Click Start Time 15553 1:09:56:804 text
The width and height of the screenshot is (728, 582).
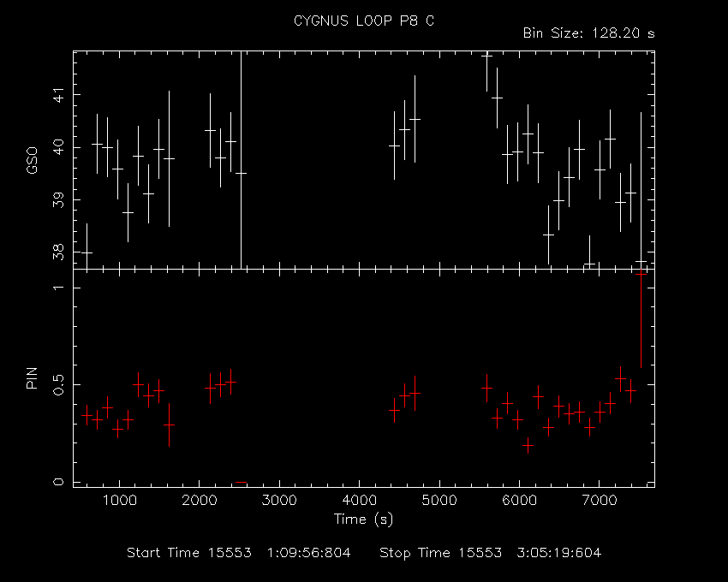coord(239,553)
